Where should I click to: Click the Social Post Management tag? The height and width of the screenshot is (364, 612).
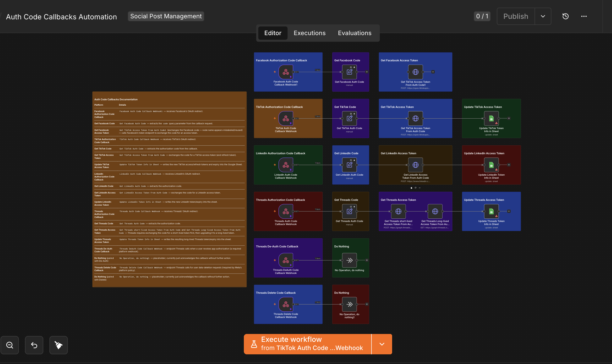coord(166,16)
